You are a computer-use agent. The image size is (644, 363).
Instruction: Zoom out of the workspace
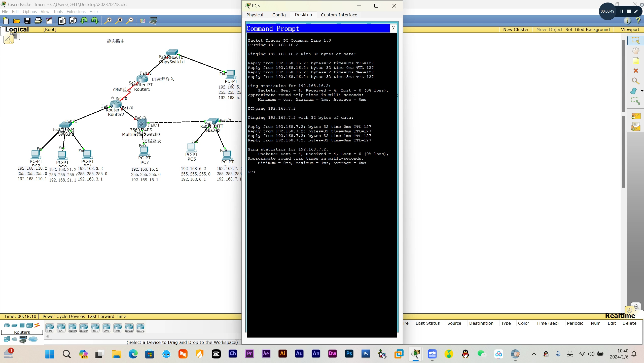tap(130, 21)
